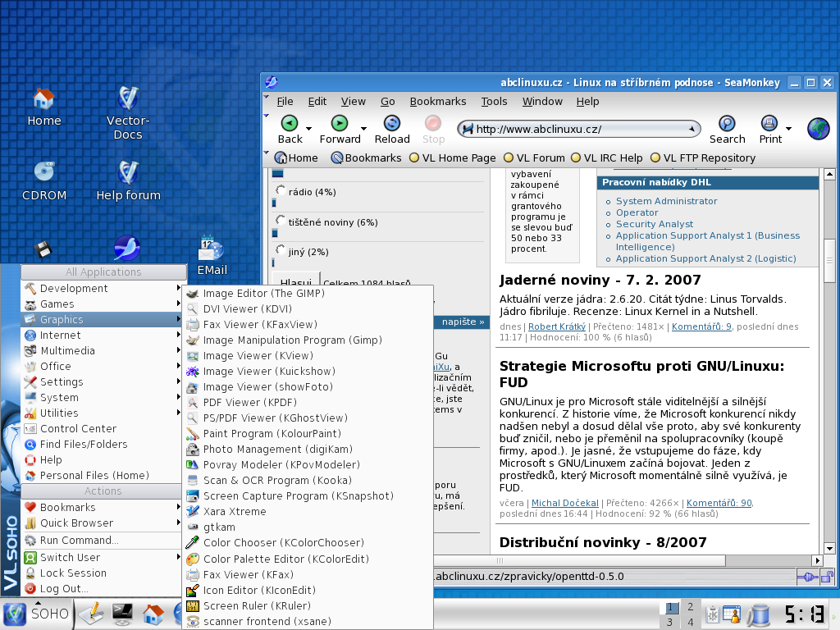Click the SeaMonkey globe throbber icon
The image size is (840, 630).
pos(818,129)
